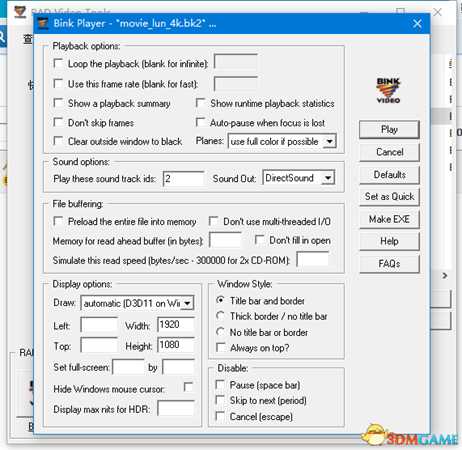Enable Loop the playback checkbox
The image size is (462, 450).
click(x=58, y=63)
